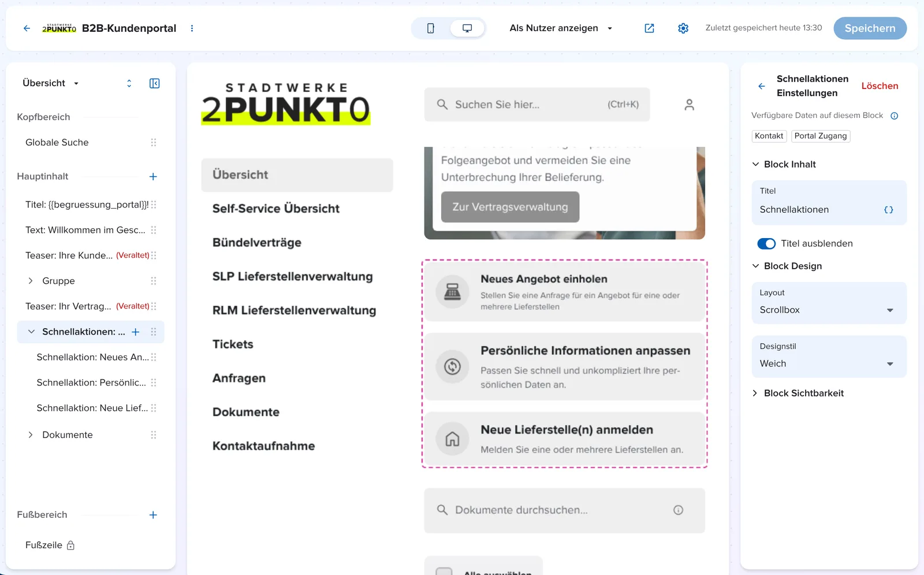The width and height of the screenshot is (924, 575).
Task: Click Zur Vertragsverwaltung button
Action: [510, 207]
